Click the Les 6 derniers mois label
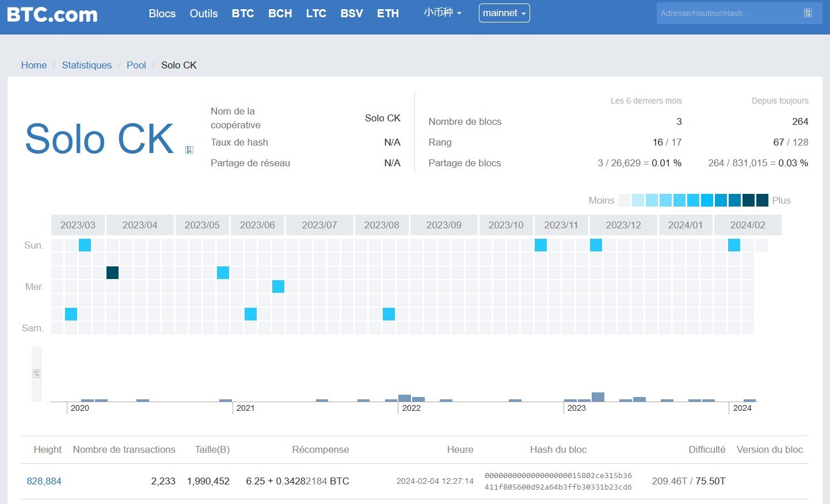 pyautogui.click(x=646, y=101)
